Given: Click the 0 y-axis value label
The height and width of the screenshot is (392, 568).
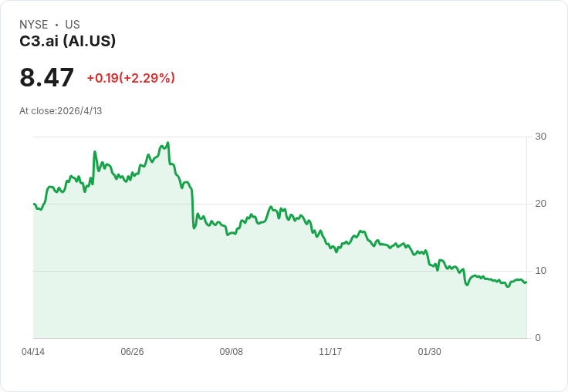Looking at the screenshot, I should (x=538, y=338).
